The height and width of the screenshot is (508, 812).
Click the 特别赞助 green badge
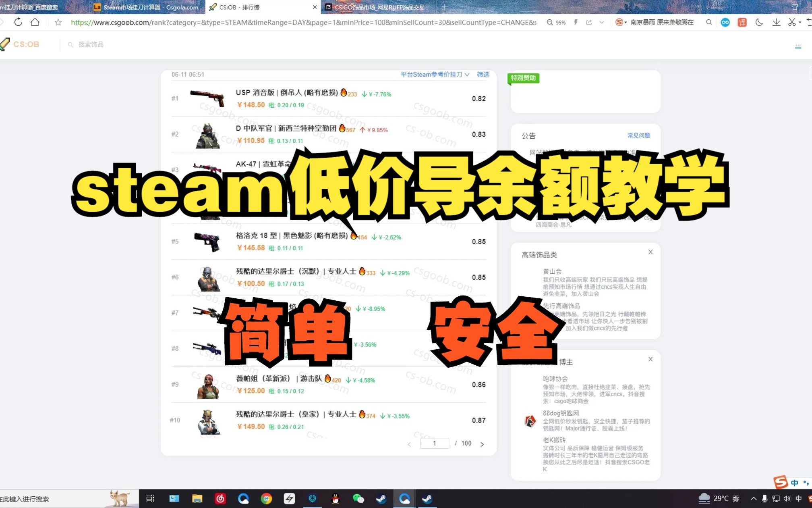click(523, 78)
